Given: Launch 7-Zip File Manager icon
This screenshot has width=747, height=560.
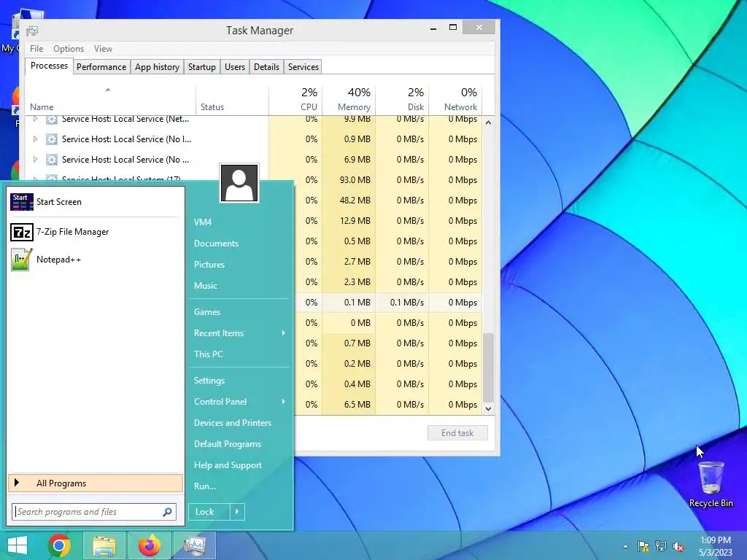Looking at the screenshot, I should coord(21,232).
